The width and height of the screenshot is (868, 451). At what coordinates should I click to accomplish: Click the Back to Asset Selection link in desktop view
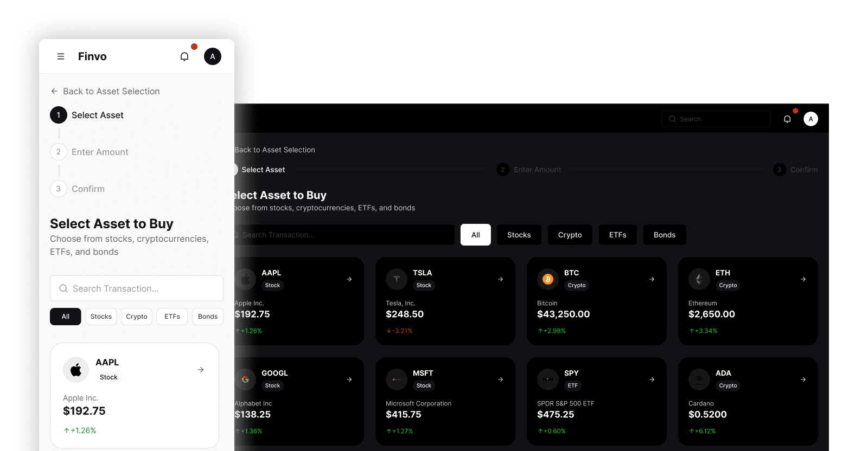[x=275, y=150]
